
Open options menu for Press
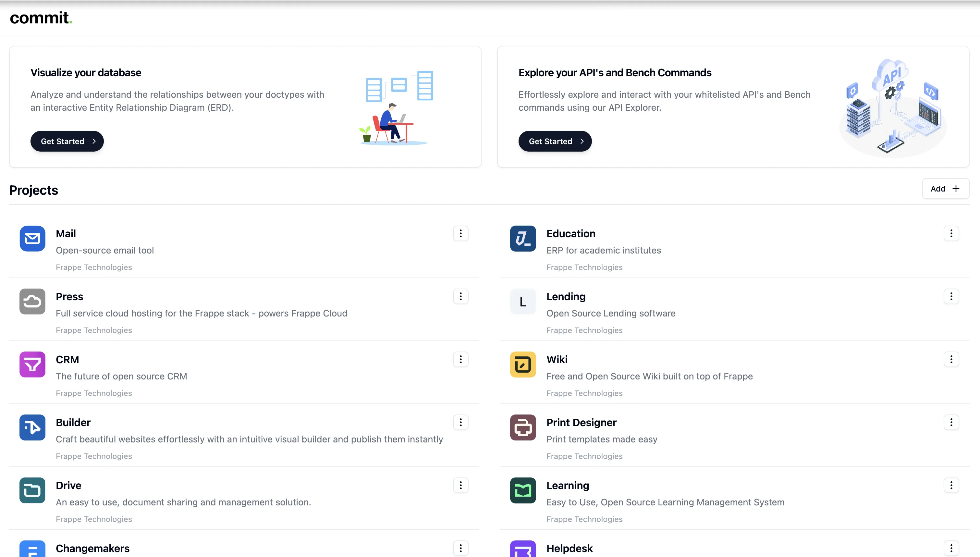point(460,296)
